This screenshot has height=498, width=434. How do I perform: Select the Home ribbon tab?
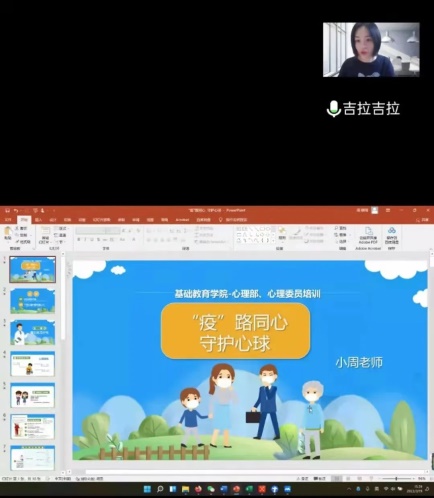(24, 220)
